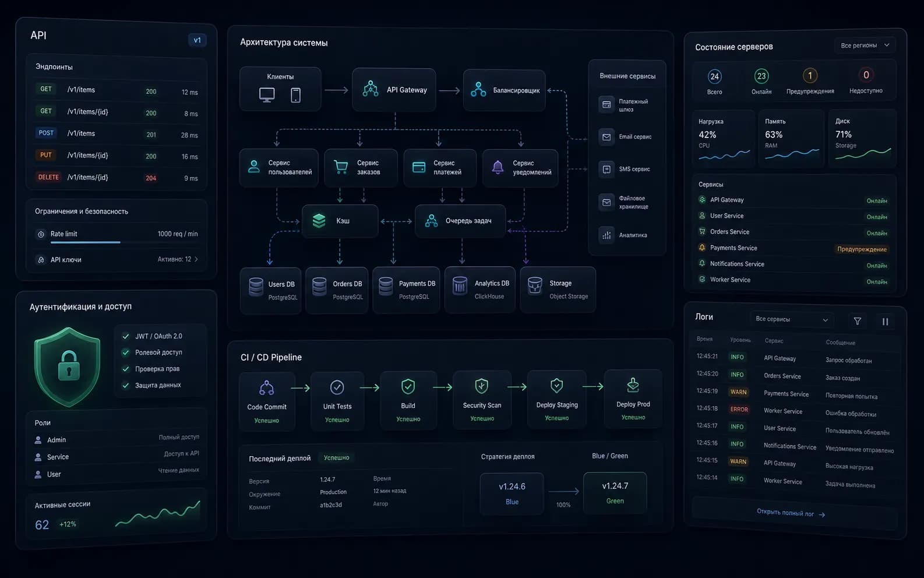This screenshot has width=924, height=578.
Task: Click the Notifications Service row in Сервисы
Action: click(793, 264)
